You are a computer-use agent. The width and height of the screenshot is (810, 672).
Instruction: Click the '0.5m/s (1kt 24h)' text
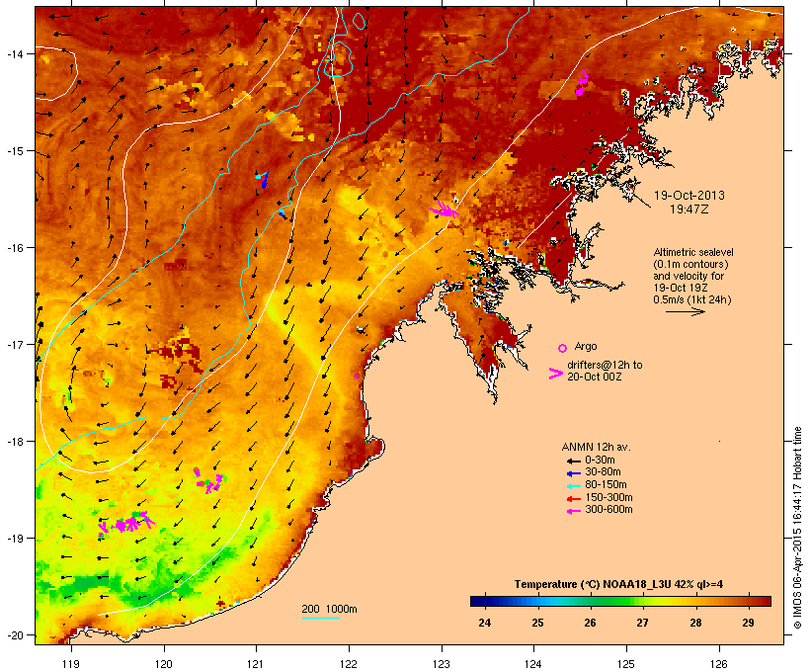(692, 299)
